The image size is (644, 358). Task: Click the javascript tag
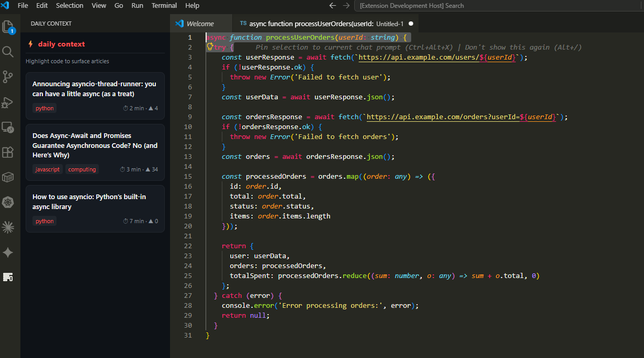tap(48, 169)
